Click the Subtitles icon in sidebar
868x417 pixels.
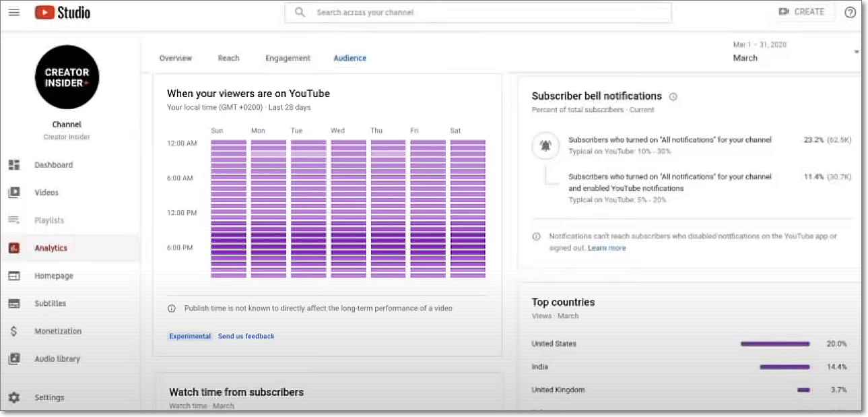[x=13, y=303]
